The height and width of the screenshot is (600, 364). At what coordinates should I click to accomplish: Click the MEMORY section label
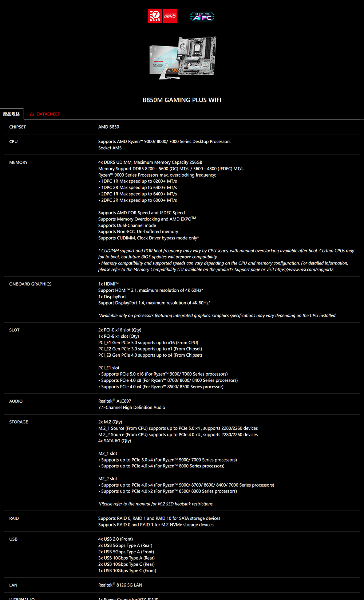[x=19, y=162]
